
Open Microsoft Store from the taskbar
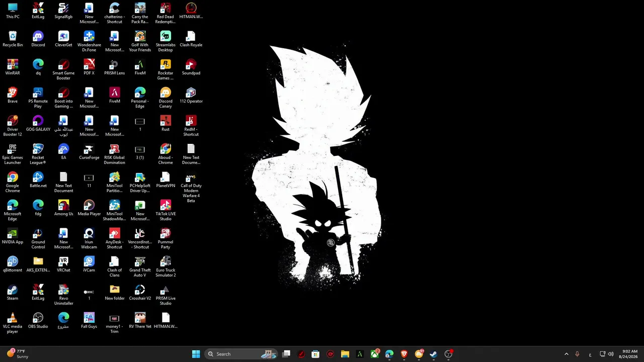(315, 354)
